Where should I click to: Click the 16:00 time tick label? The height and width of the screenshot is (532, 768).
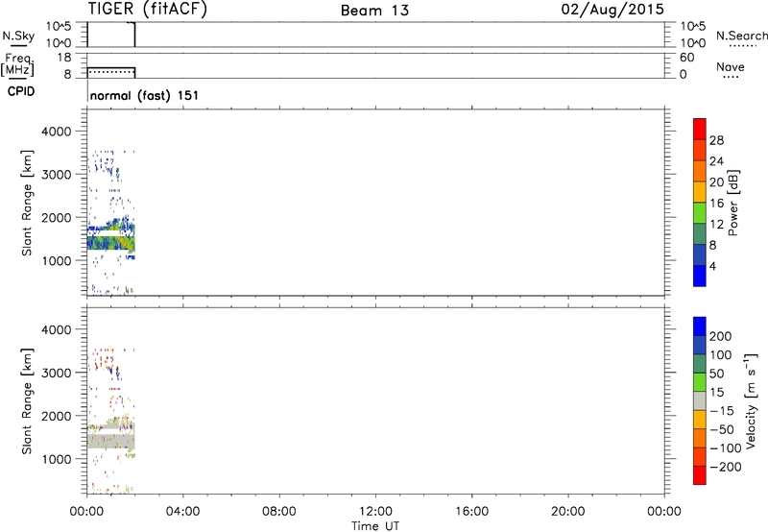point(471,512)
